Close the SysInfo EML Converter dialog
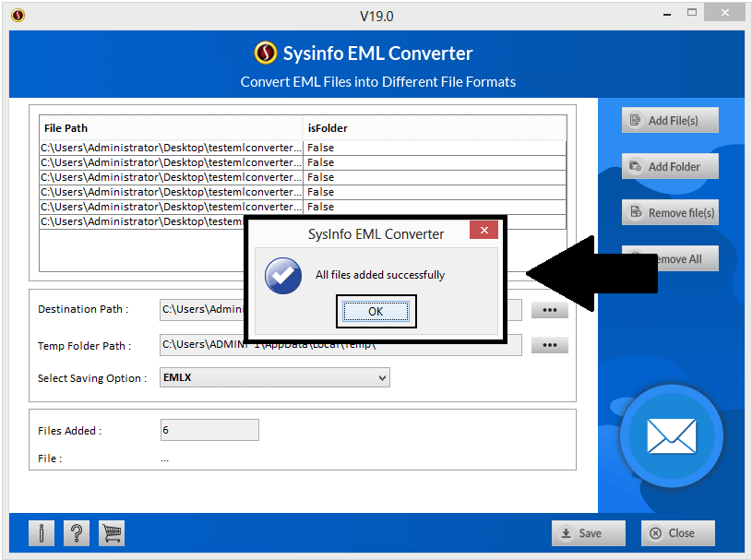This screenshot has width=752, height=560. (x=483, y=230)
